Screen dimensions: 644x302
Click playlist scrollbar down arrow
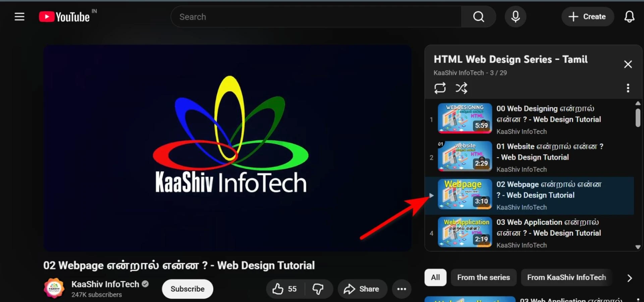point(638,247)
